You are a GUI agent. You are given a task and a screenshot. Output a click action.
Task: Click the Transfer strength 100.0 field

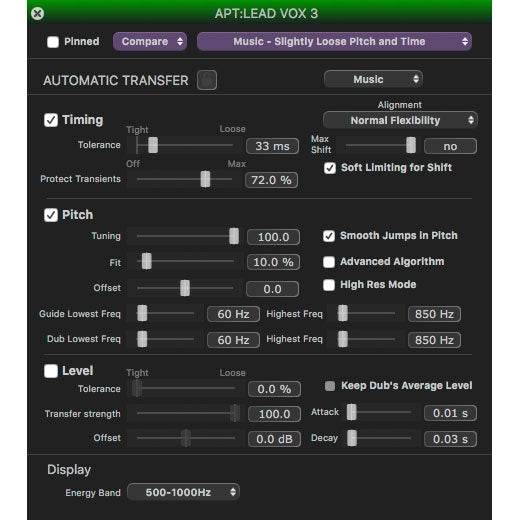coord(274,414)
